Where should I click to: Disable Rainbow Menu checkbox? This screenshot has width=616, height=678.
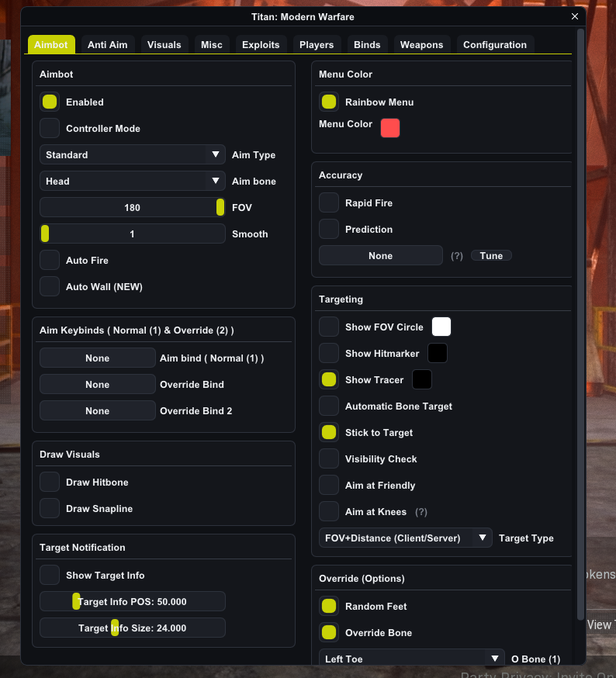click(329, 102)
